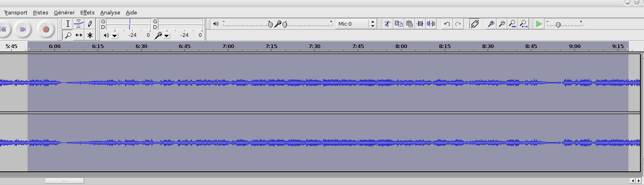
Task: Choose the Time Shift tool
Action: coord(79,35)
